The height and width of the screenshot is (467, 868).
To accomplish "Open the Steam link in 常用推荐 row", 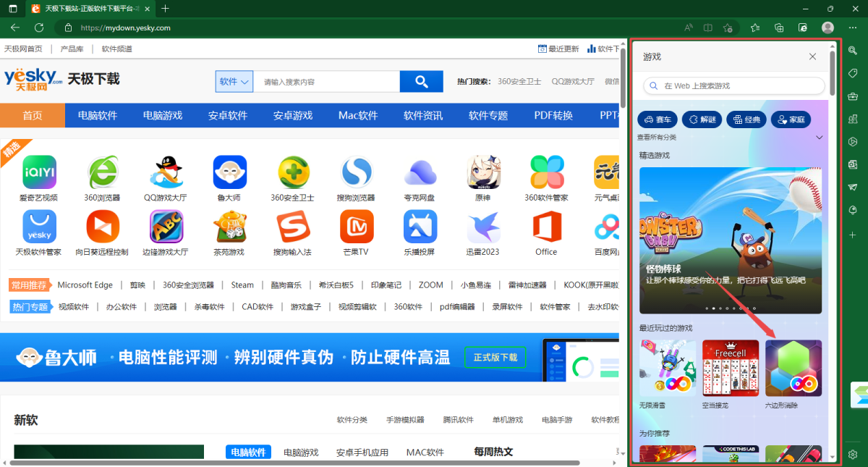I will point(242,285).
